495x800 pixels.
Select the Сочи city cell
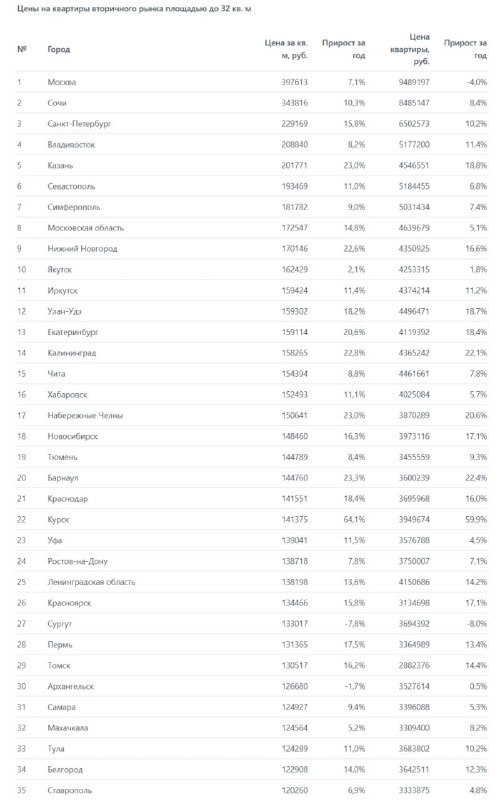[57, 103]
